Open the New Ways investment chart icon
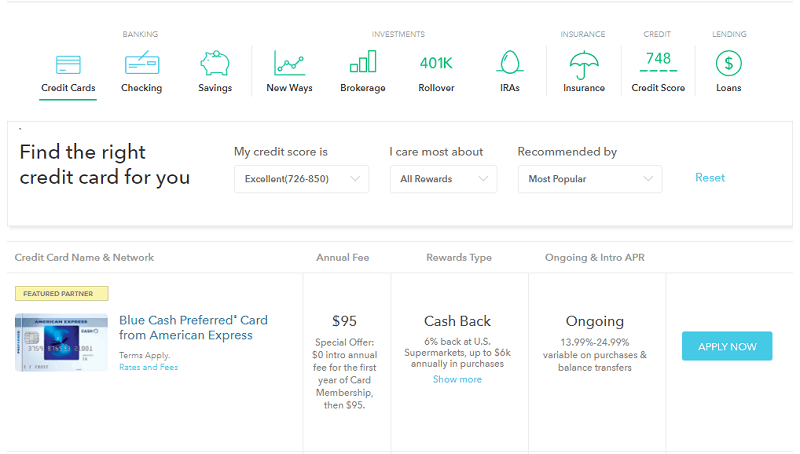Viewport: 800px width, 454px height. coord(289,64)
